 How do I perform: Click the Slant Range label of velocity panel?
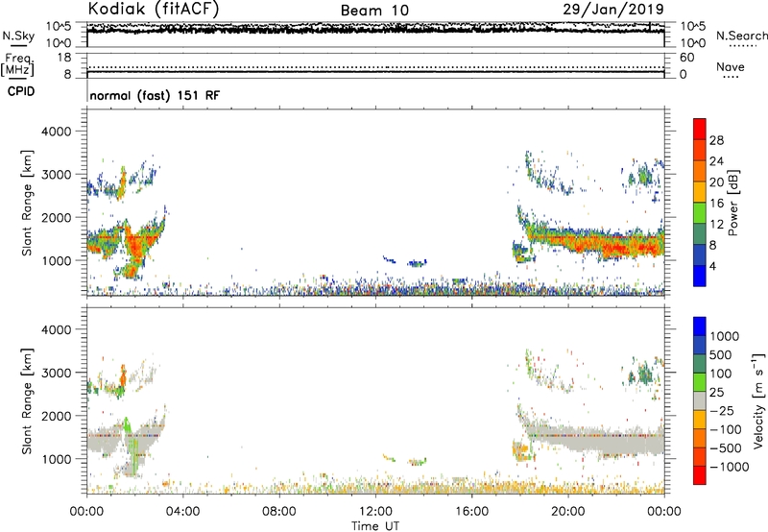[x=27, y=401]
